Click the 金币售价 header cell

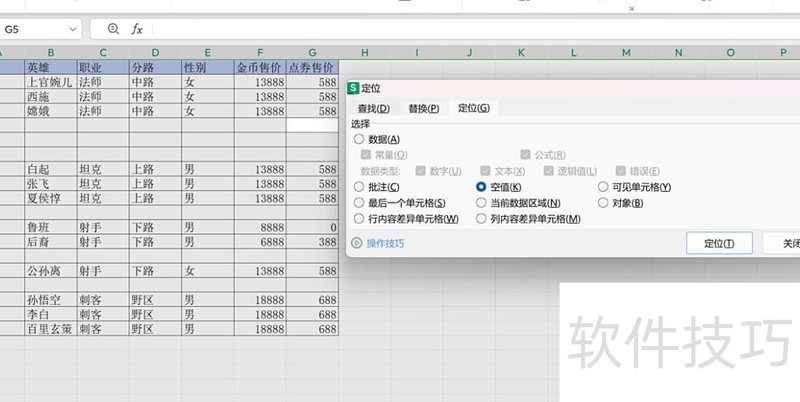click(x=260, y=67)
